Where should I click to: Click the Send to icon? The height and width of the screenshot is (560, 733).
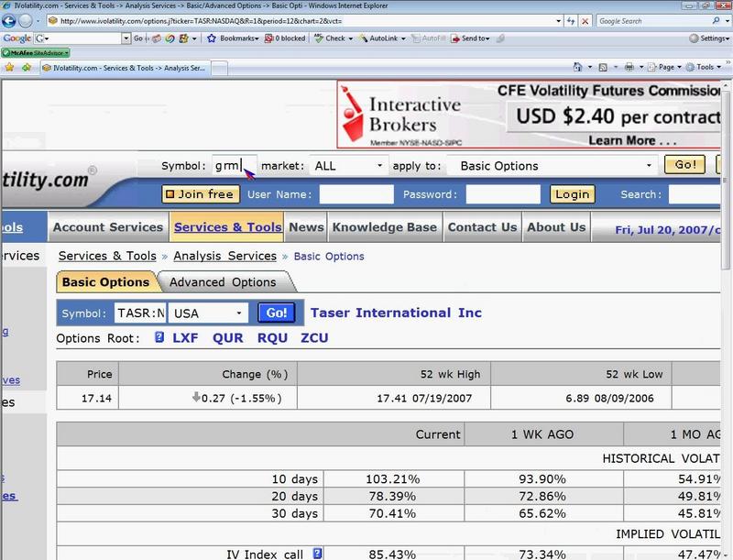(454, 38)
